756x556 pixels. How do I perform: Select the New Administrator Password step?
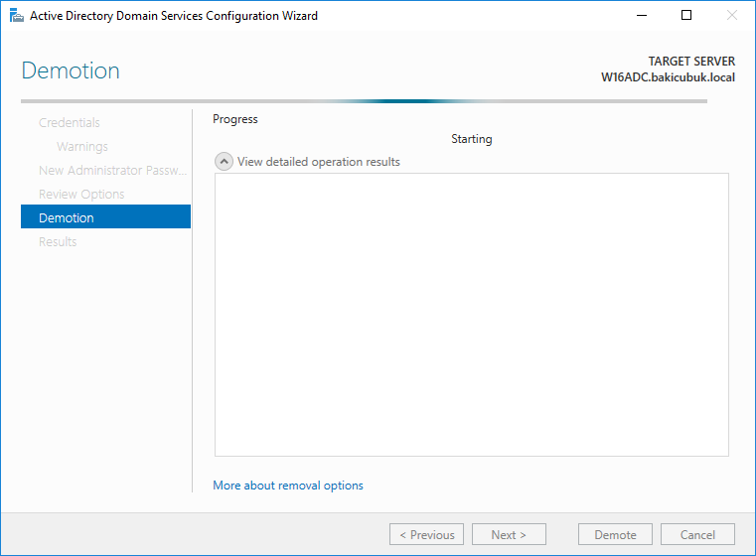(113, 170)
